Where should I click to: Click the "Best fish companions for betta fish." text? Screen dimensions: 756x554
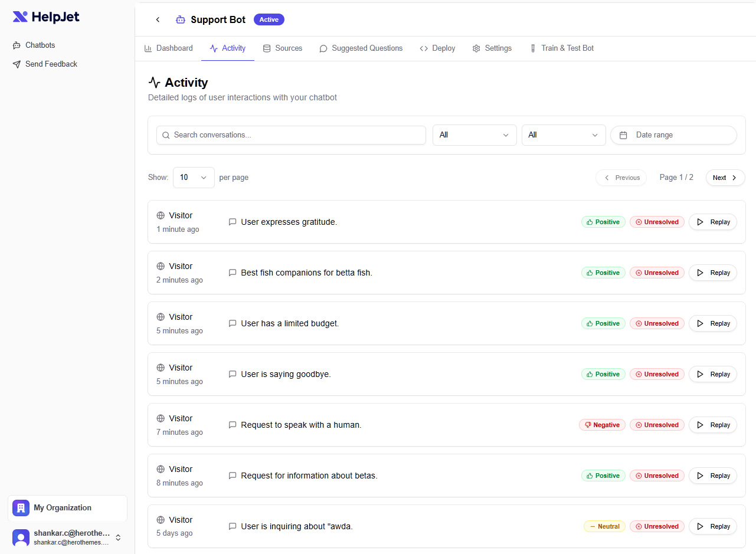tap(306, 273)
